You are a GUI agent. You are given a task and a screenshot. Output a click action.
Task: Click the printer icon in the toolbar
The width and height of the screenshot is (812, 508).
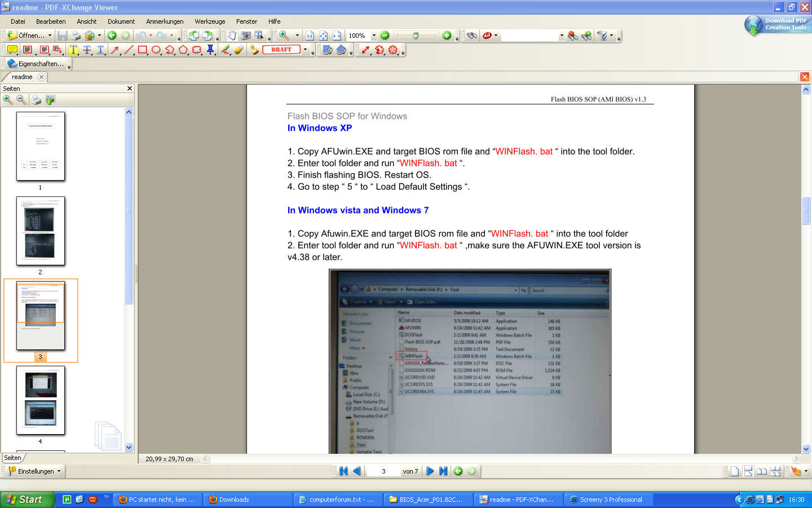(76, 36)
